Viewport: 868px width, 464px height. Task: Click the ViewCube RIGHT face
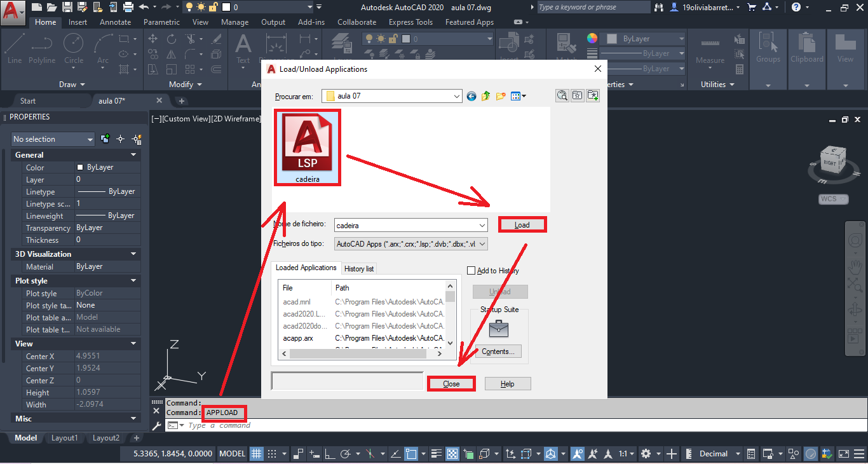point(830,163)
